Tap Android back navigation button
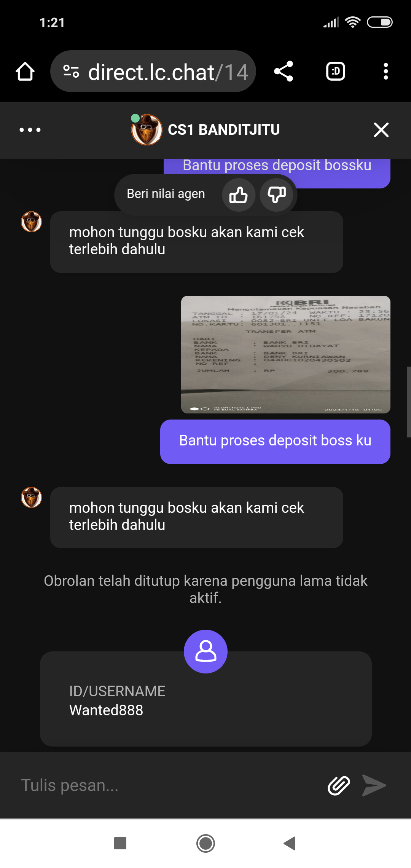Viewport: 411px width, 868px height. (290, 843)
